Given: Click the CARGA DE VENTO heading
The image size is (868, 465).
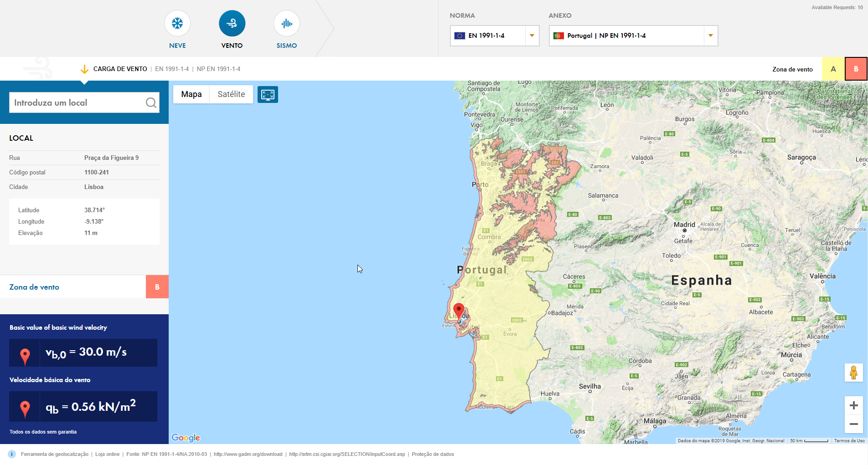Looking at the screenshot, I should click(120, 69).
